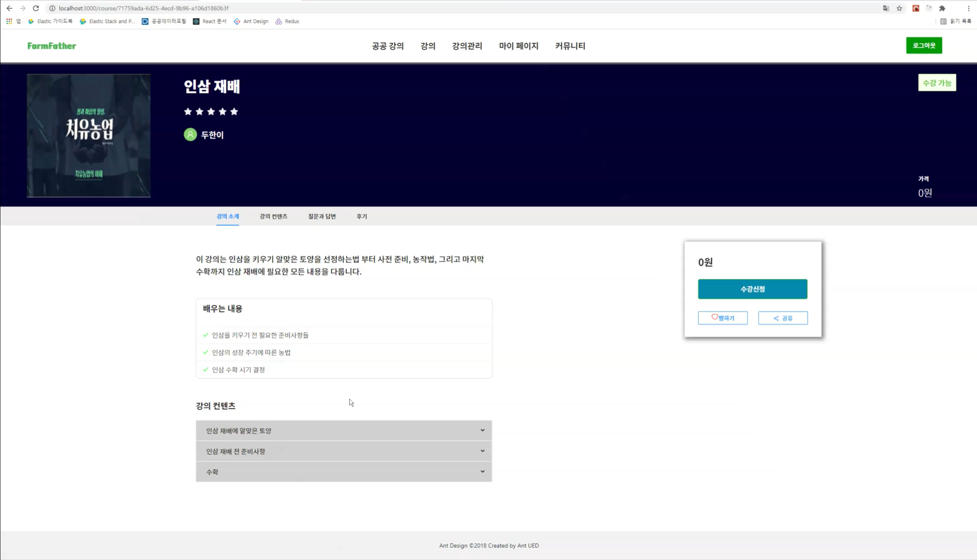Toggle 찜하기 heart wishlist button
Screen dimensions: 977x560
722,318
